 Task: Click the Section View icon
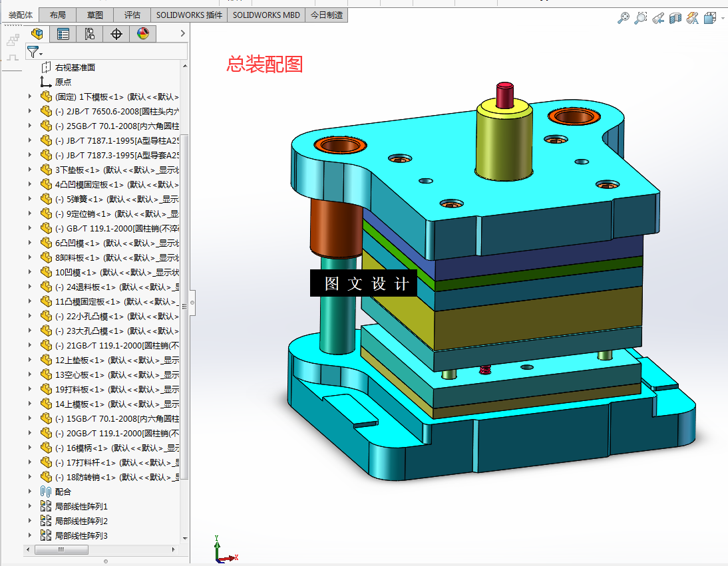pos(675,18)
